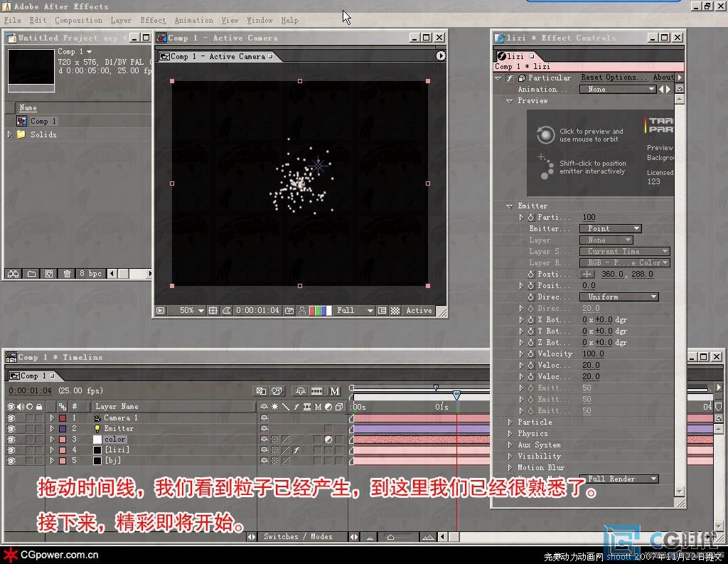Open the Comp 1 name dropdown arrow in Project panel
This screenshot has width=728, height=564.
(x=89, y=52)
